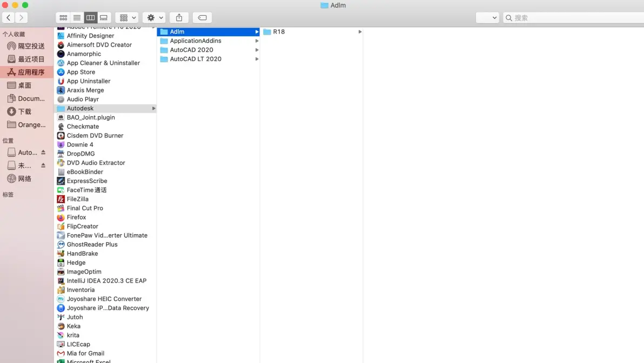644x363 pixels.
Task: Open Recents (最近项目) in the sidebar
Action: pyautogui.click(x=26, y=59)
